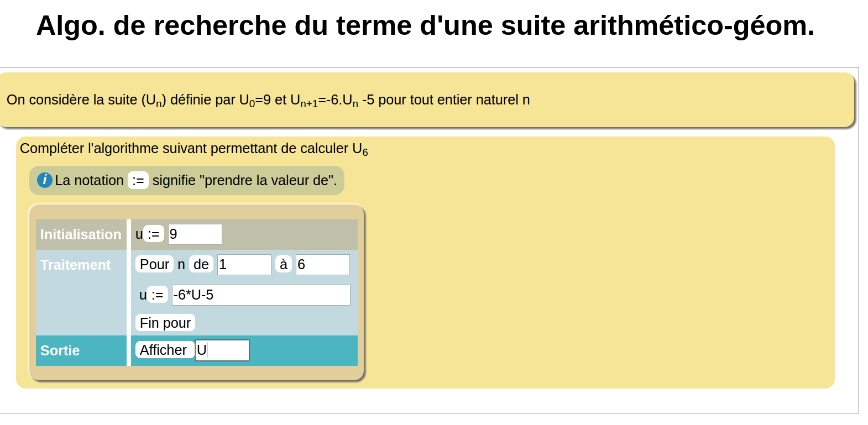
Task: Focus the loop start field containing 1
Action: pos(244,265)
